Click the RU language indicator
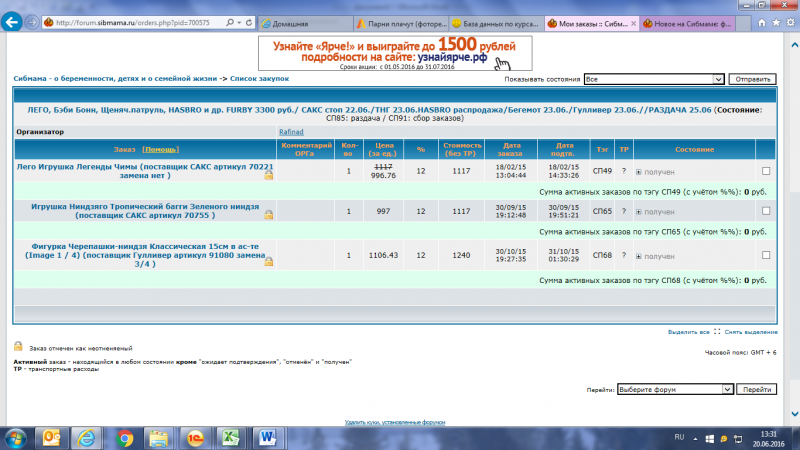Image resolution: width=800 pixels, height=450 pixels. (x=679, y=437)
